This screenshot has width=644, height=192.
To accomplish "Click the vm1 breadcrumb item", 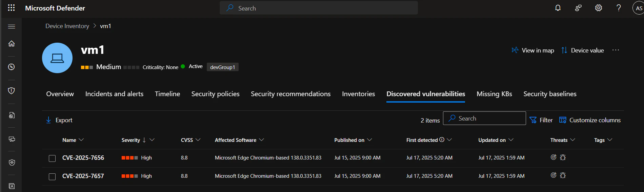I will pos(105,26).
